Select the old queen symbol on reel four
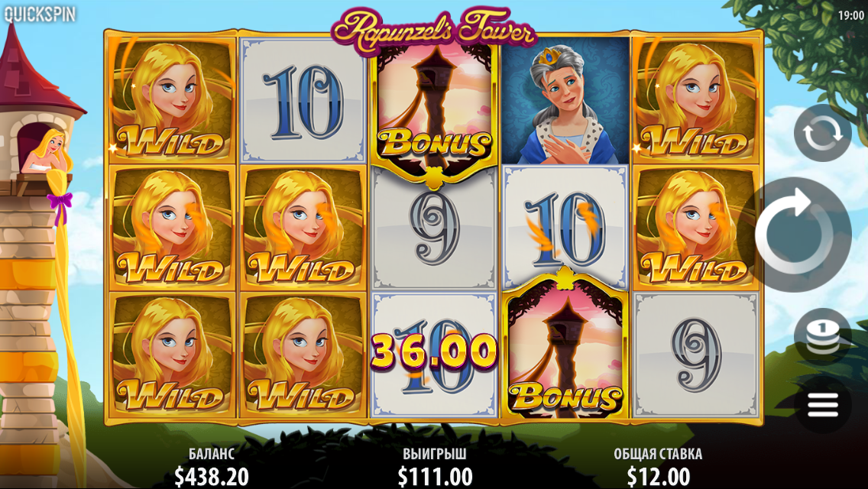 [x=565, y=101]
